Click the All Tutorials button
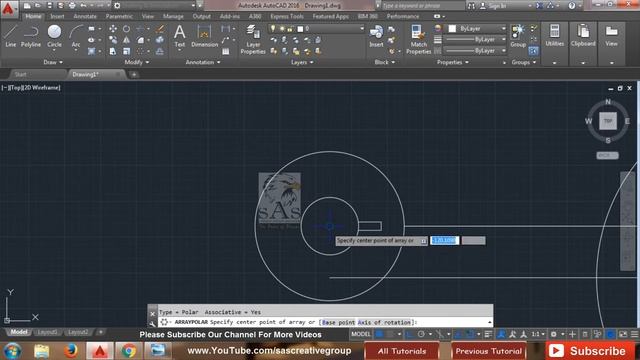This screenshot has width=640, height=360. coord(402,351)
